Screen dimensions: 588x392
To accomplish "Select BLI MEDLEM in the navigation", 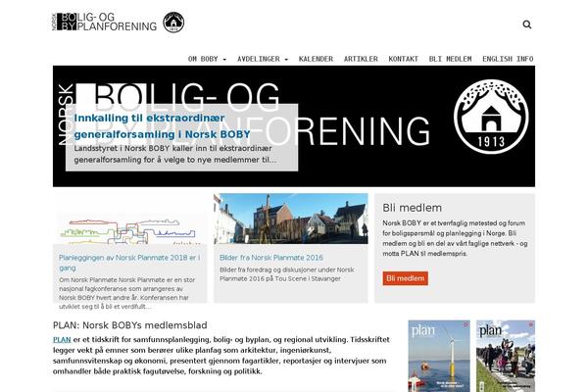I will pos(451,59).
